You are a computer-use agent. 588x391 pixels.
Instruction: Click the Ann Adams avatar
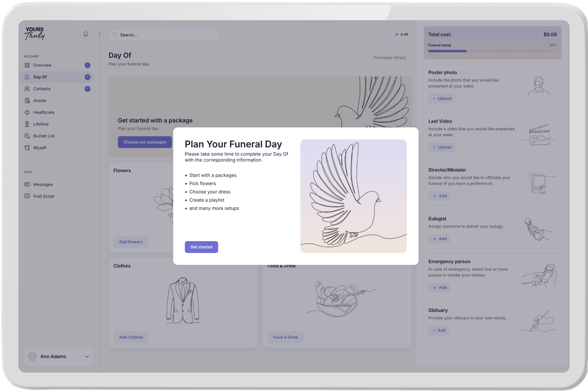32,356
